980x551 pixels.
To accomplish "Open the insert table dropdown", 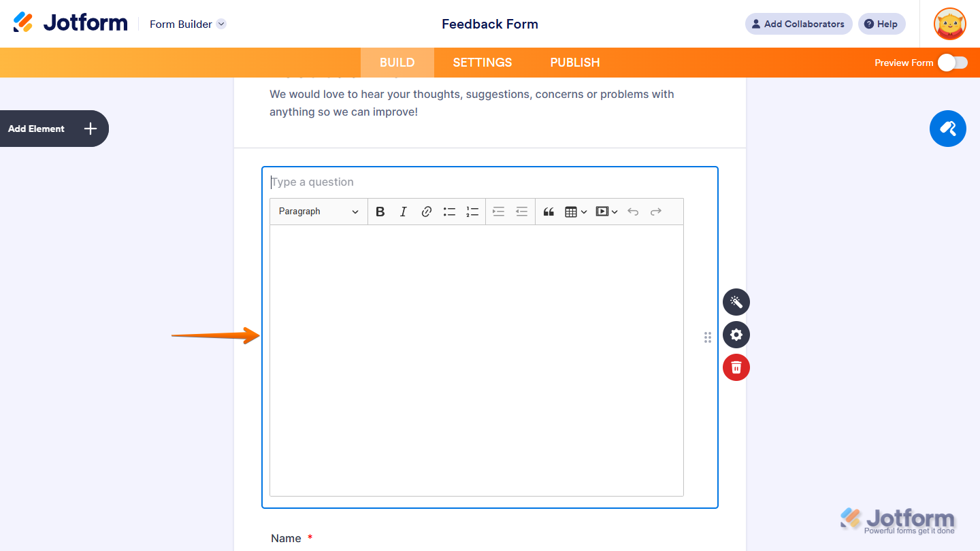I will [575, 212].
